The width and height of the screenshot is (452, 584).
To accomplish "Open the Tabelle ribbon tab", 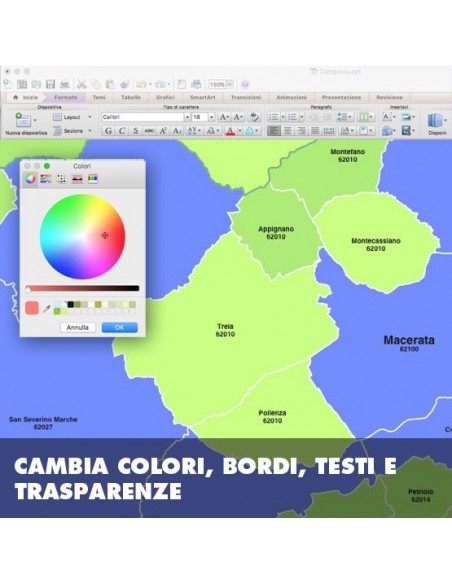I will pyautogui.click(x=131, y=98).
